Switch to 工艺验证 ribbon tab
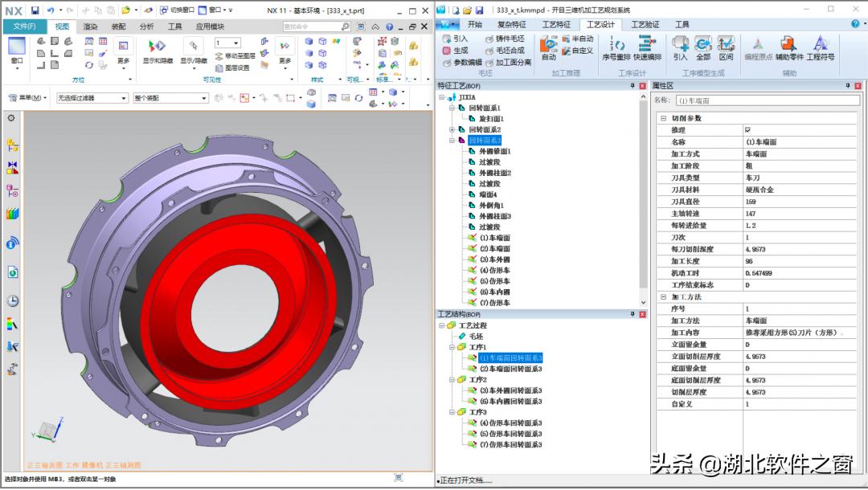 pos(645,24)
